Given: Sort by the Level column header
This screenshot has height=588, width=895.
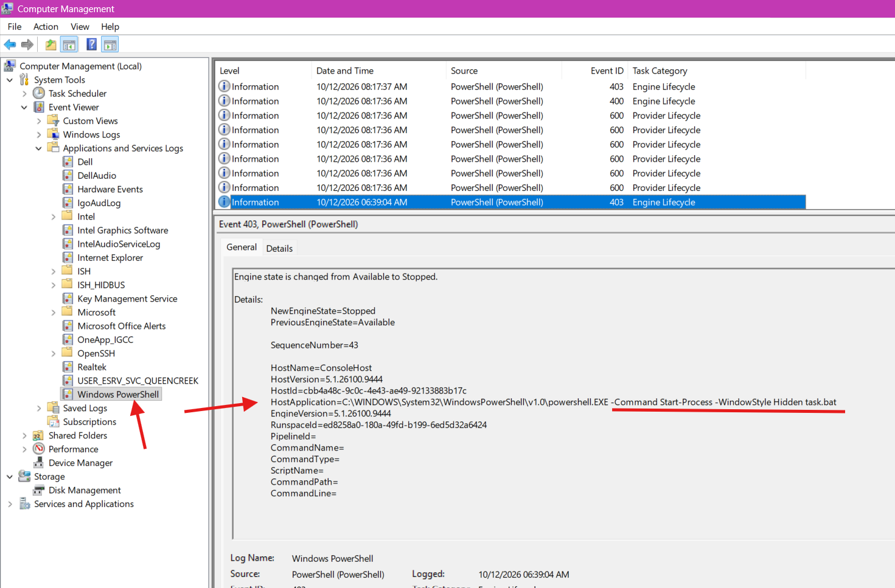Looking at the screenshot, I should pos(263,71).
